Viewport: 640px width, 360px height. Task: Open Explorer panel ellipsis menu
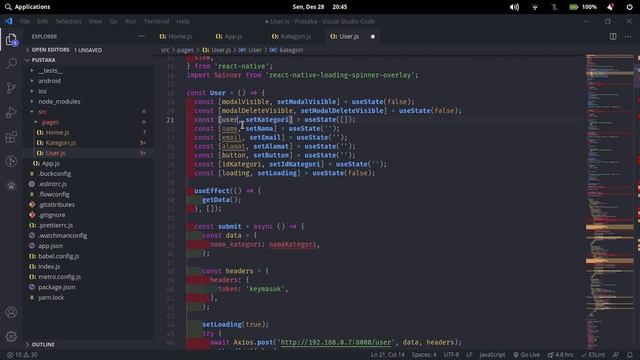tap(141, 36)
